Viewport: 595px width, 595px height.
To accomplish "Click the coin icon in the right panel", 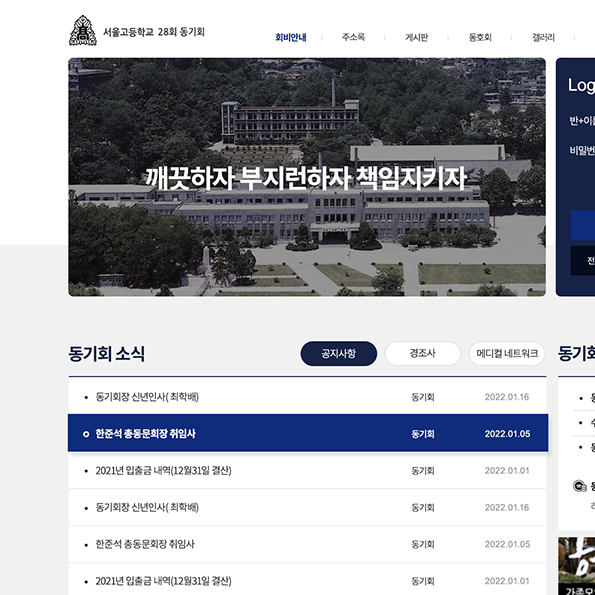I will [x=579, y=486].
